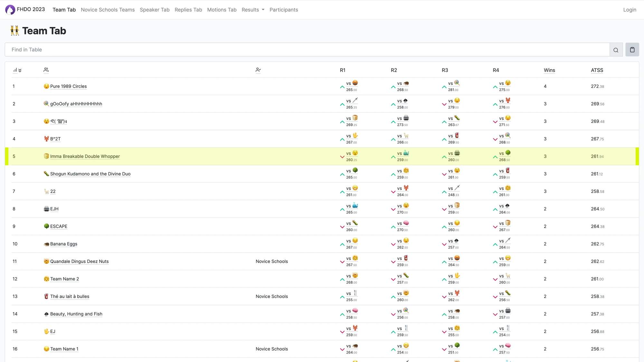Screen dimensions: 644x362
Task: Sort table by Wins column
Action: (549, 70)
